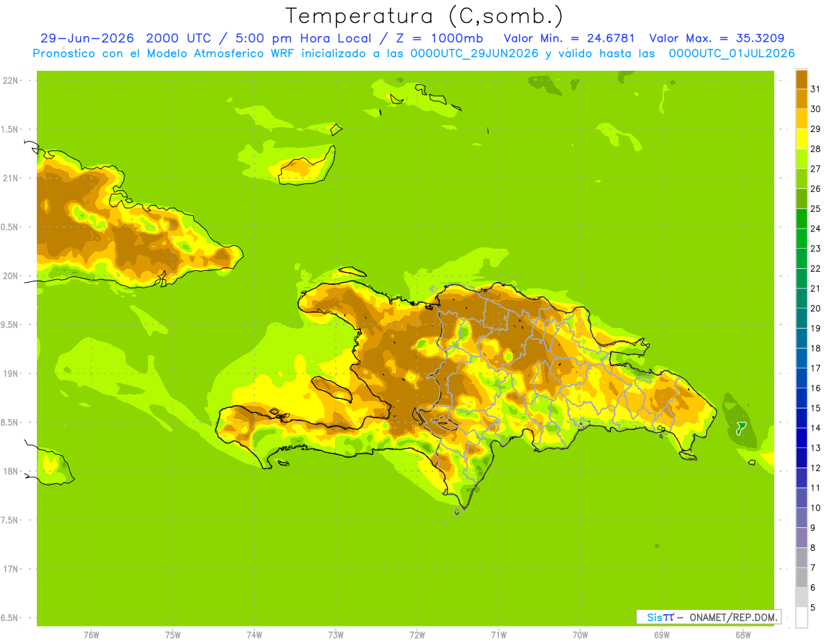This screenshot has height=644, width=834.
Task: Click the legend value 10
Action: [x=815, y=508]
